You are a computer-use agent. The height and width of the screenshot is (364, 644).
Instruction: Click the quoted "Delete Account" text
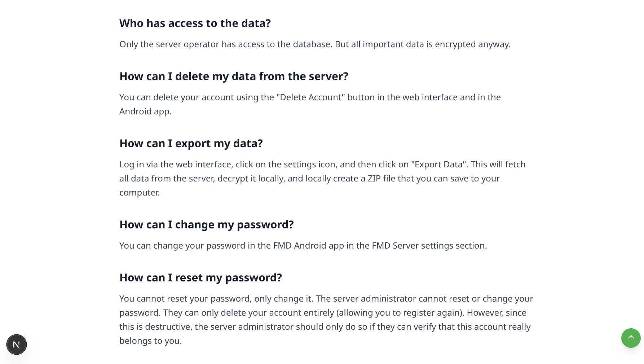[x=311, y=97]
